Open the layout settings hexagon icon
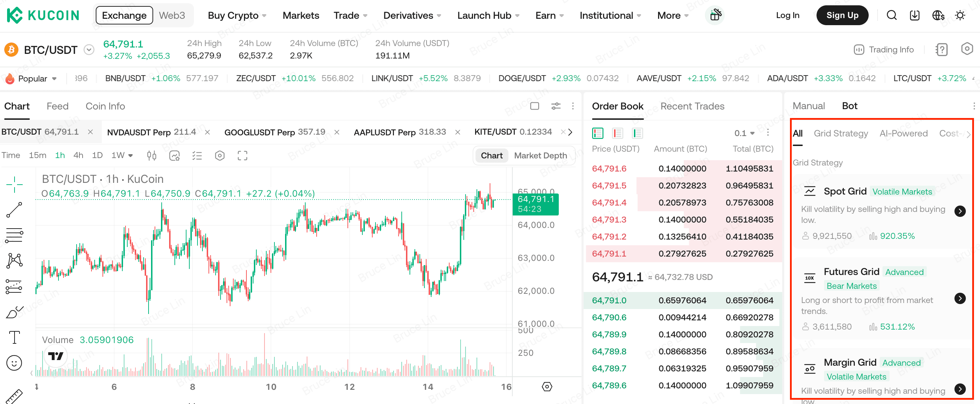Image resolution: width=980 pixels, height=404 pixels. 967,49
